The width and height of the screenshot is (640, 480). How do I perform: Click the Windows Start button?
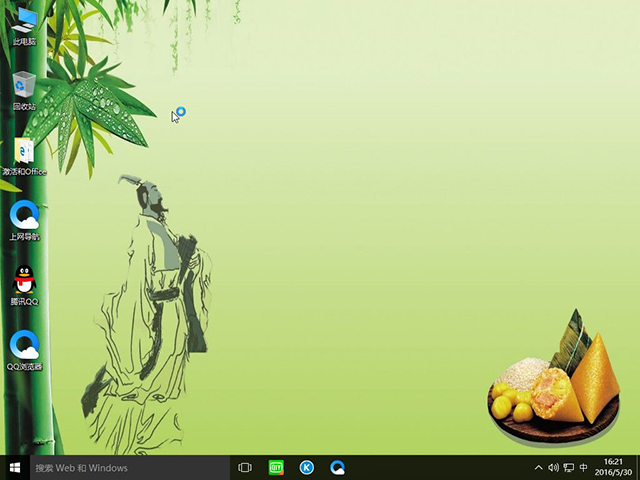[x=15, y=467]
